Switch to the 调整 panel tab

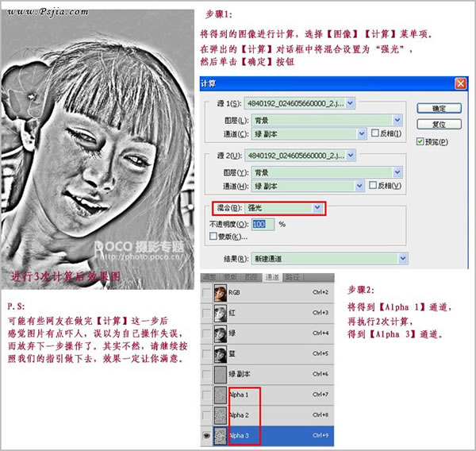point(209,277)
